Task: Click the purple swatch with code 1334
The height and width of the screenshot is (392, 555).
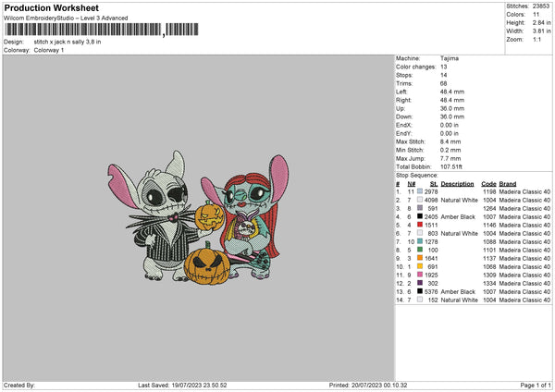Action: point(420,283)
